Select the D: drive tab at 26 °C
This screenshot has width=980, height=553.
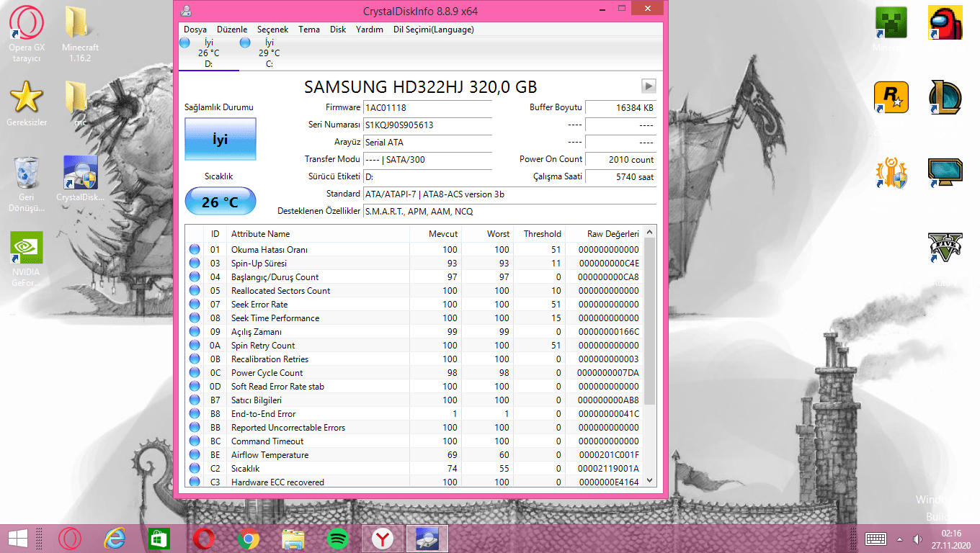pos(208,53)
